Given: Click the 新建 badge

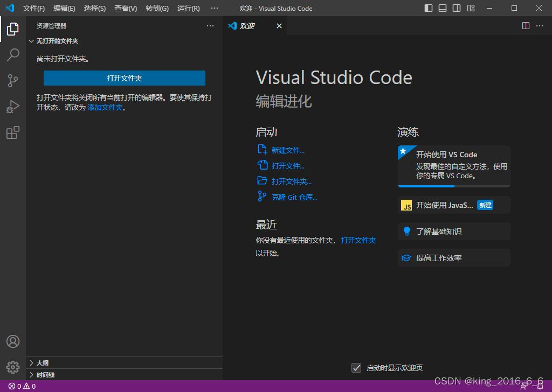Looking at the screenshot, I should click(485, 205).
